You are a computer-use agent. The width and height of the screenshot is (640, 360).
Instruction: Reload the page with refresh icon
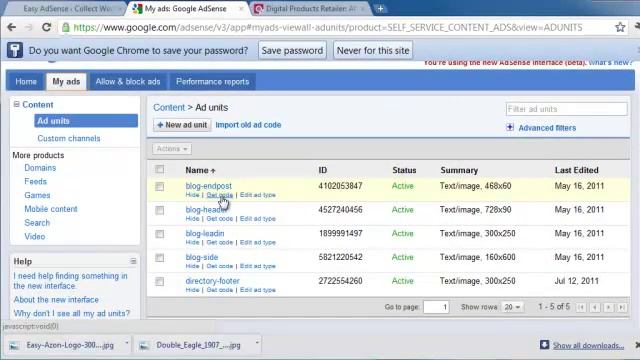click(x=47, y=27)
